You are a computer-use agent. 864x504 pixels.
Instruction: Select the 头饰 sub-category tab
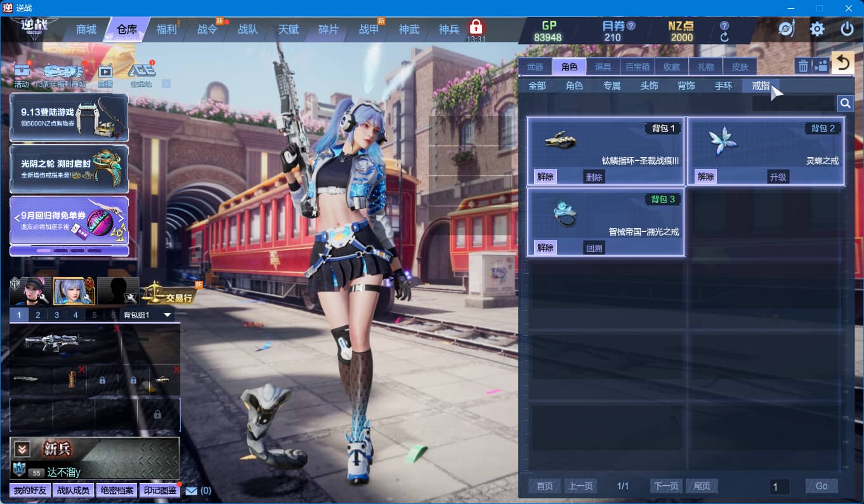(649, 86)
